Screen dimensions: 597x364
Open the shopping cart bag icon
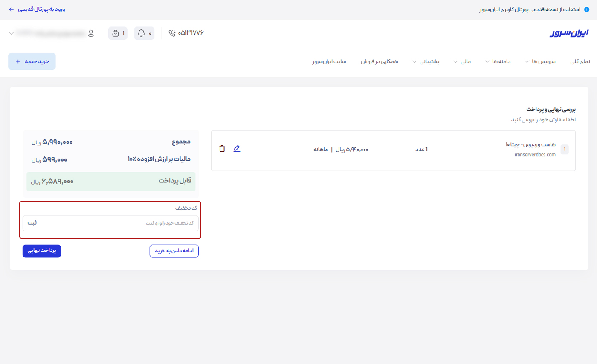tap(115, 33)
